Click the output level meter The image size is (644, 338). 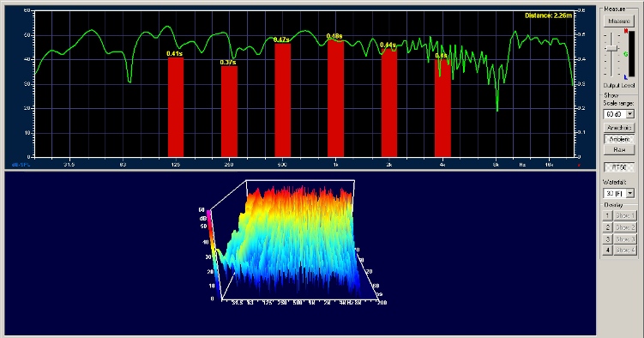[631, 54]
